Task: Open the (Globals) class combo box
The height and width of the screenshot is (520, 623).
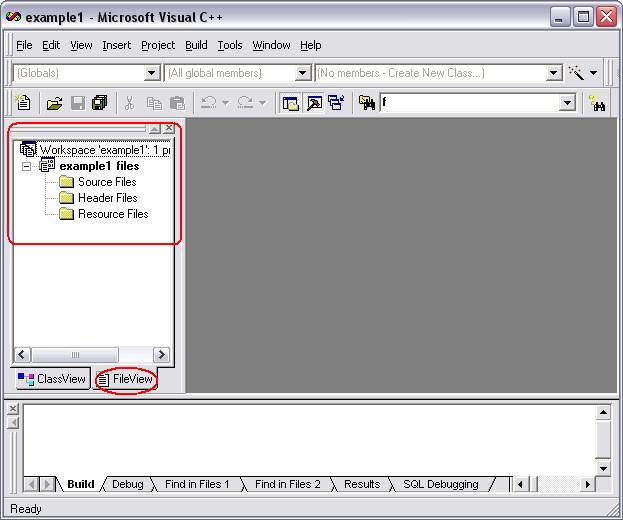Action: [87, 73]
